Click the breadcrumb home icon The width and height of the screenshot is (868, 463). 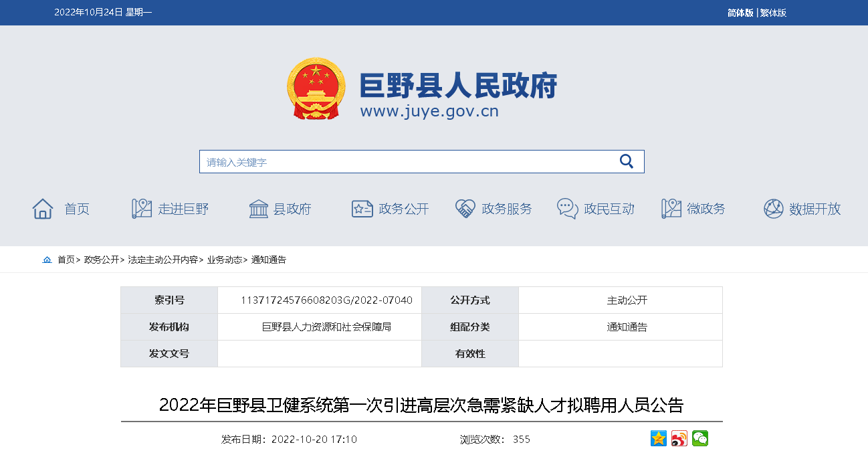coord(47,260)
